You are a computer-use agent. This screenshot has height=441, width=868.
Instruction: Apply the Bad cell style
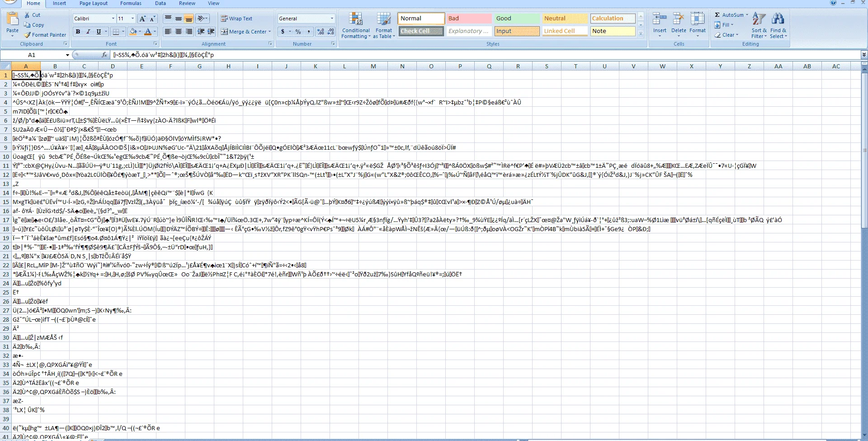point(469,19)
